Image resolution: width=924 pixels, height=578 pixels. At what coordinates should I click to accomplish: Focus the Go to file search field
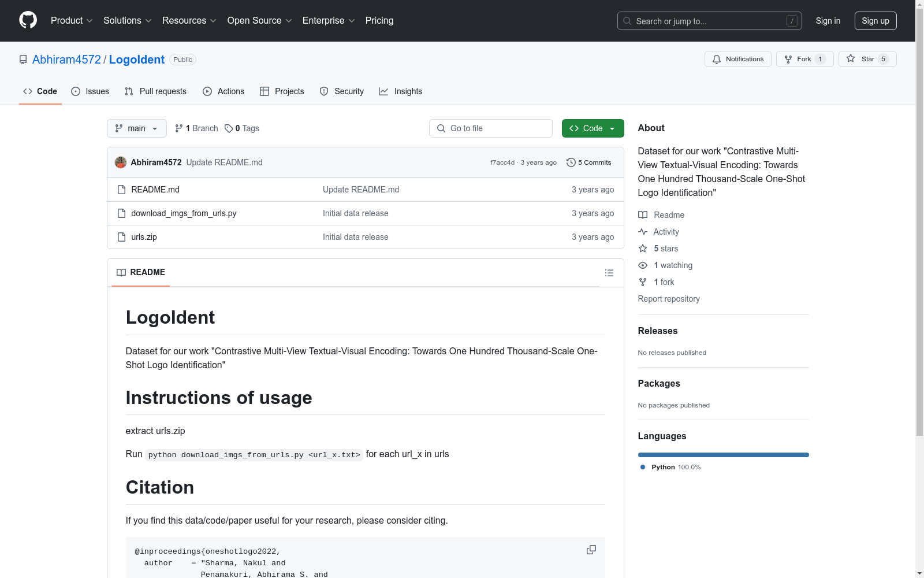click(x=491, y=128)
